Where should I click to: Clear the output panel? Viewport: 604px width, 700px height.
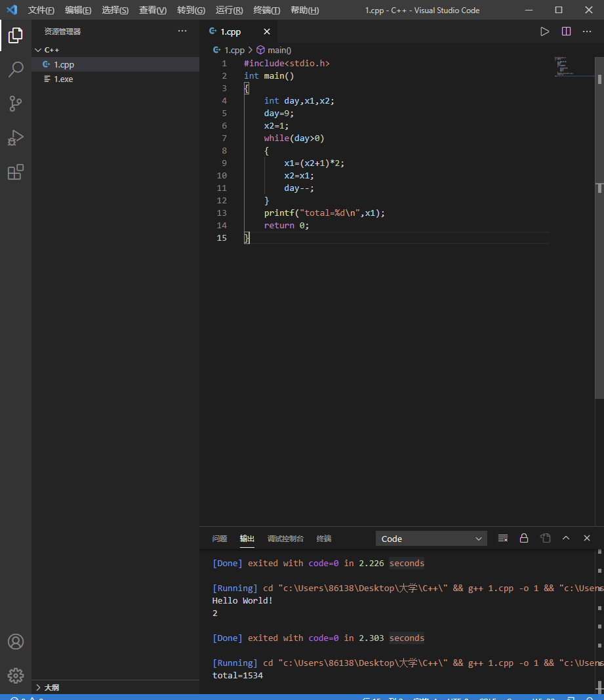coord(502,539)
